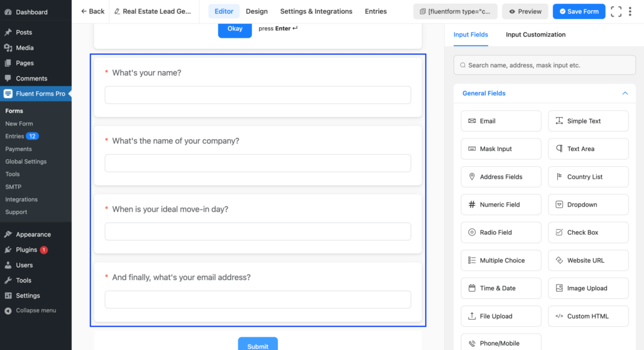Open Comments in WordPress sidebar
Image resolution: width=644 pixels, height=350 pixels.
pos(36,78)
